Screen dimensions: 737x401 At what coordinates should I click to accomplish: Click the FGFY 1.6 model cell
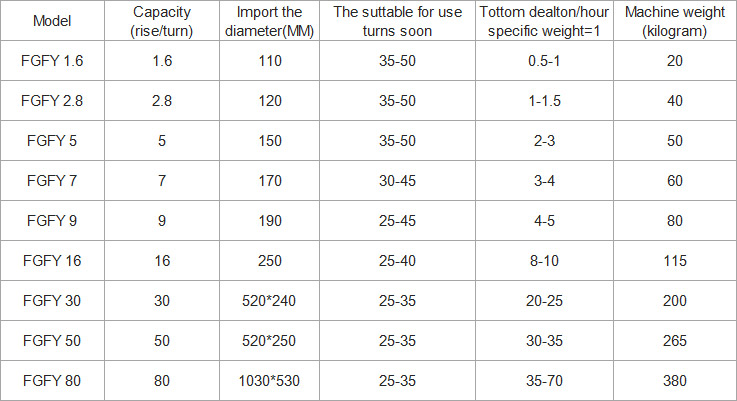click(52, 61)
